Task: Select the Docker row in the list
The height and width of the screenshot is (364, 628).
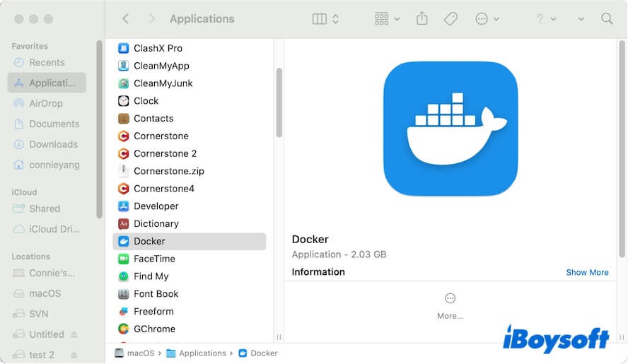Action: point(190,242)
